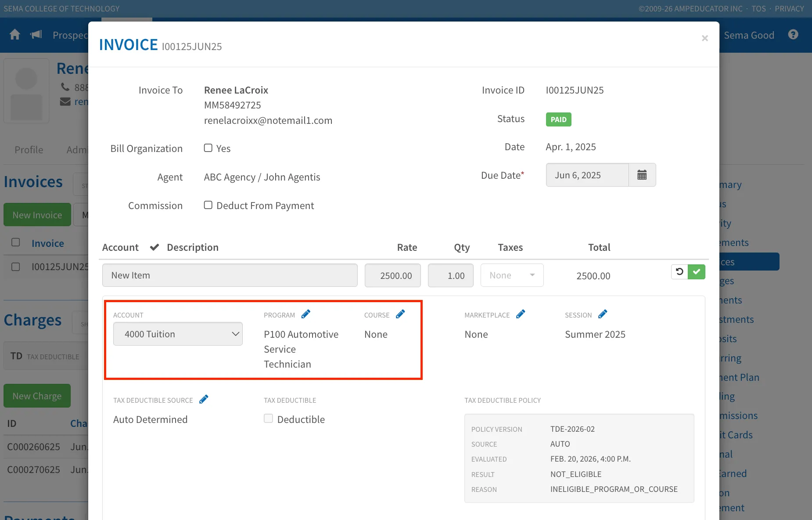This screenshot has height=520, width=812.
Task: Click the PAID status badge
Action: pos(558,119)
